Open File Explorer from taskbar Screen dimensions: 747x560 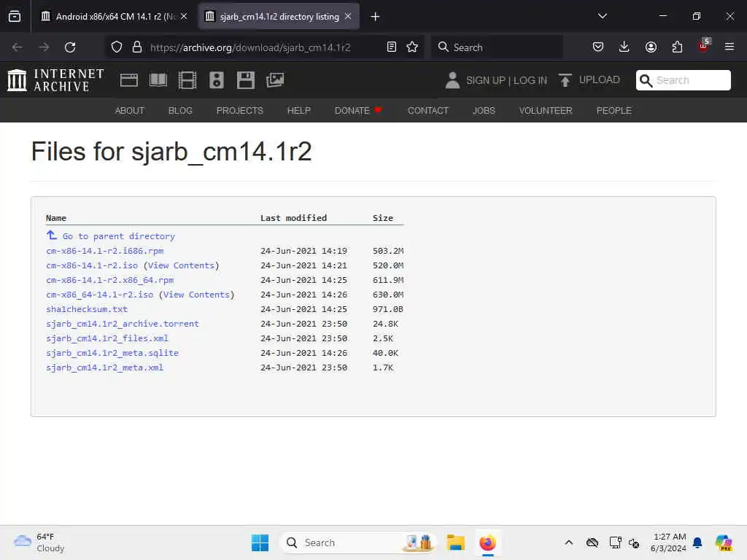pyautogui.click(x=455, y=542)
